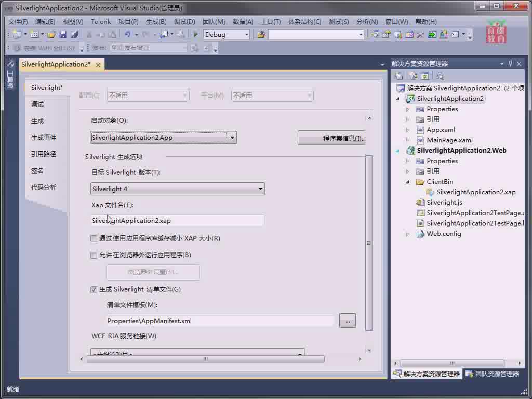This screenshot has height=399, width=532.
Task: Click the Open File folder icon
Action: 51,34
